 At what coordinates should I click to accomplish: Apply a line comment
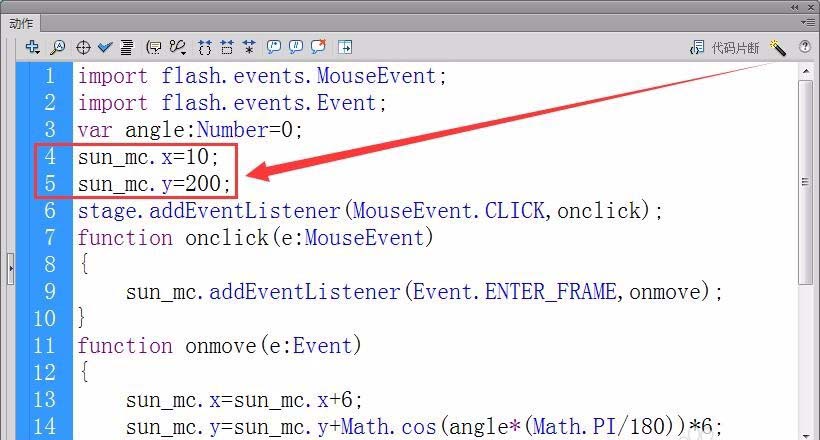pos(295,48)
